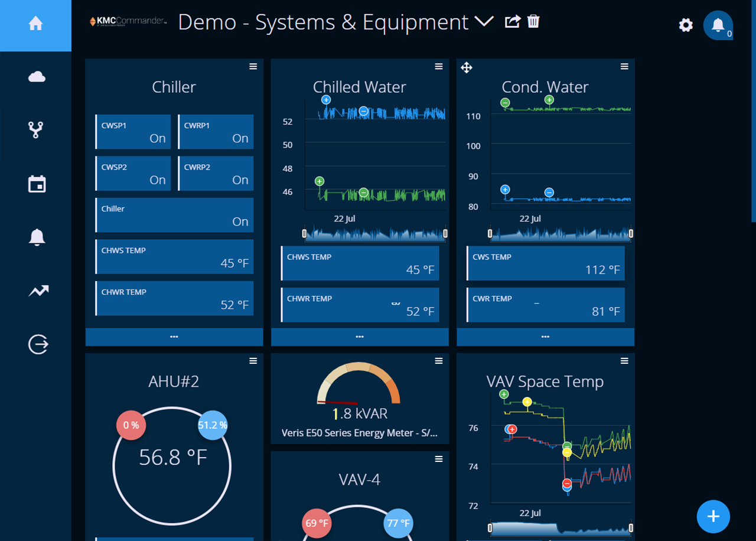This screenshot has height=541, width=756.
Task: Click the CWRP1 On status tile
Action: (x=216, y=132)
